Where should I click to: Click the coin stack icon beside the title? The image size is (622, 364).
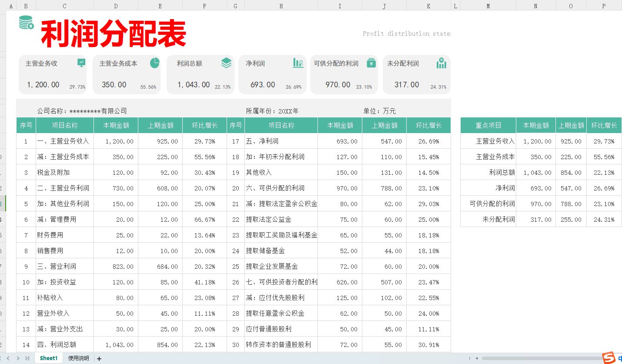[x=26, y=23]
